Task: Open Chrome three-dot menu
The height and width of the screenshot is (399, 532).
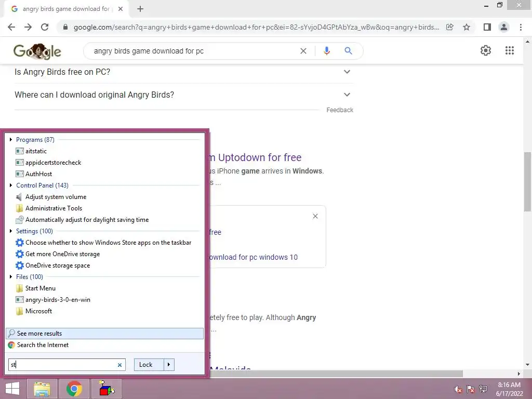Action: tap(521, 27)
